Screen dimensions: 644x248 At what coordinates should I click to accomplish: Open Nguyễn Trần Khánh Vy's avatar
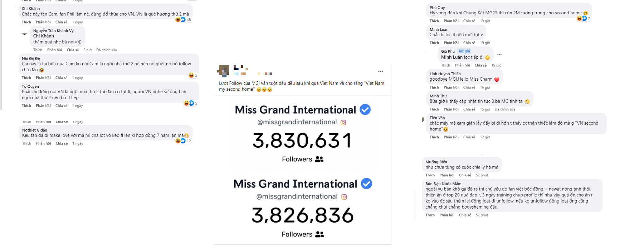tap(24, 34)
